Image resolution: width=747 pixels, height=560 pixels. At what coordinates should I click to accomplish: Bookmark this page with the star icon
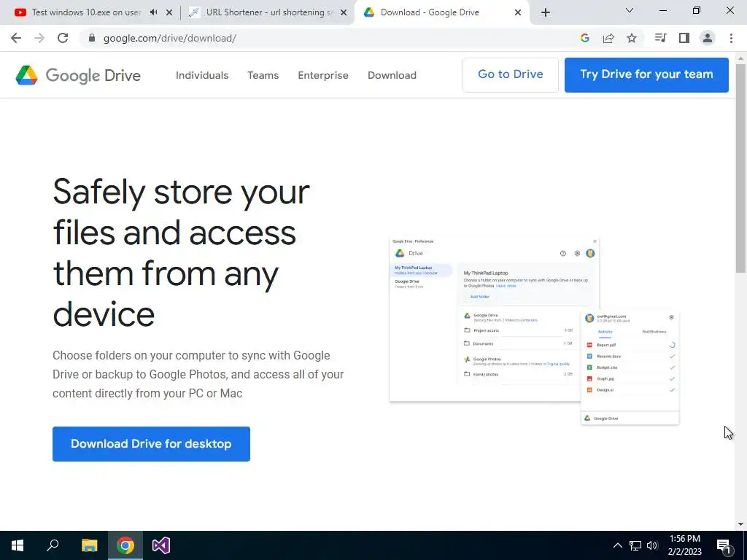(632, 38)
